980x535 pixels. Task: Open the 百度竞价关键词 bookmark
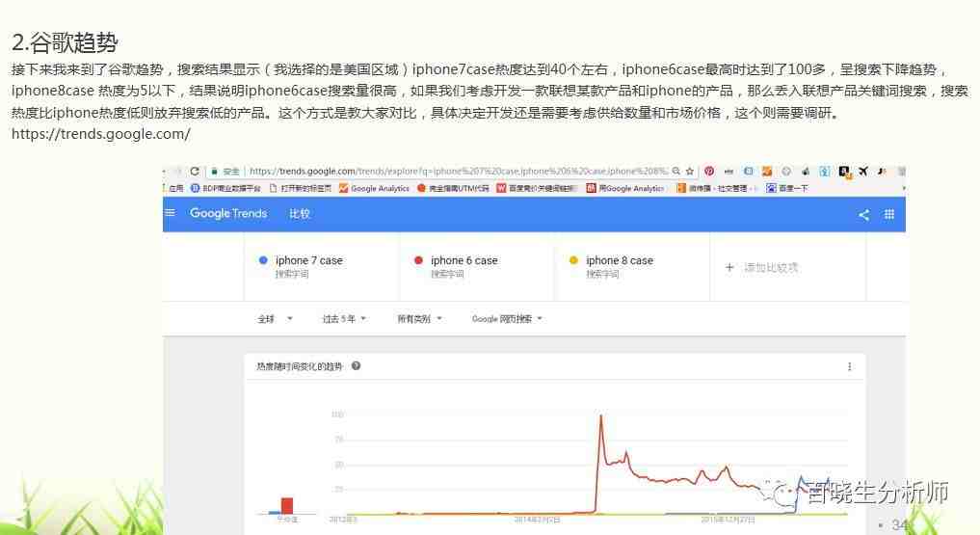click(536, 188)
